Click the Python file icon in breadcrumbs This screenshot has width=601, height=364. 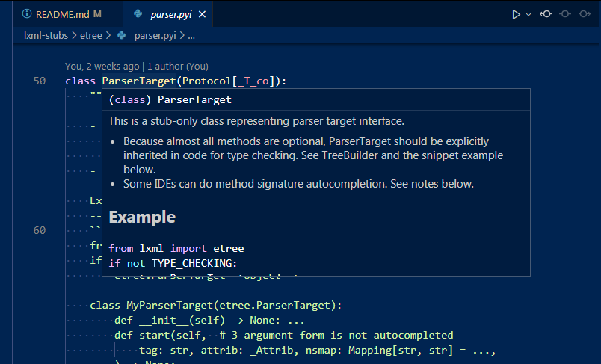121,35
